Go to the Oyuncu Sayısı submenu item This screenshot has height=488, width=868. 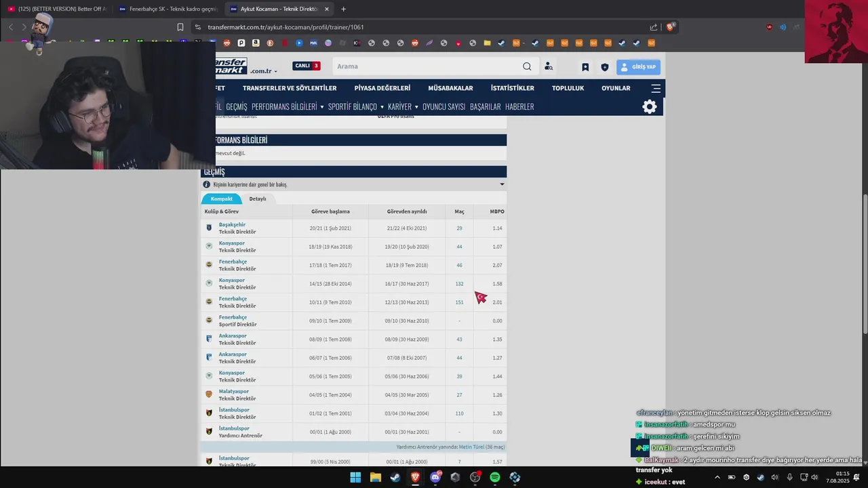tap(444, 106)
